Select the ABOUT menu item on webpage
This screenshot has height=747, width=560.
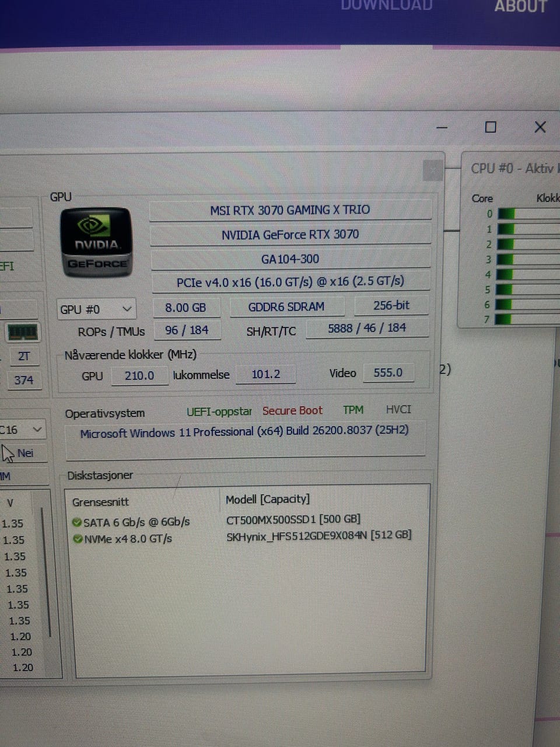pyautogui.click(x=521, y=6)
